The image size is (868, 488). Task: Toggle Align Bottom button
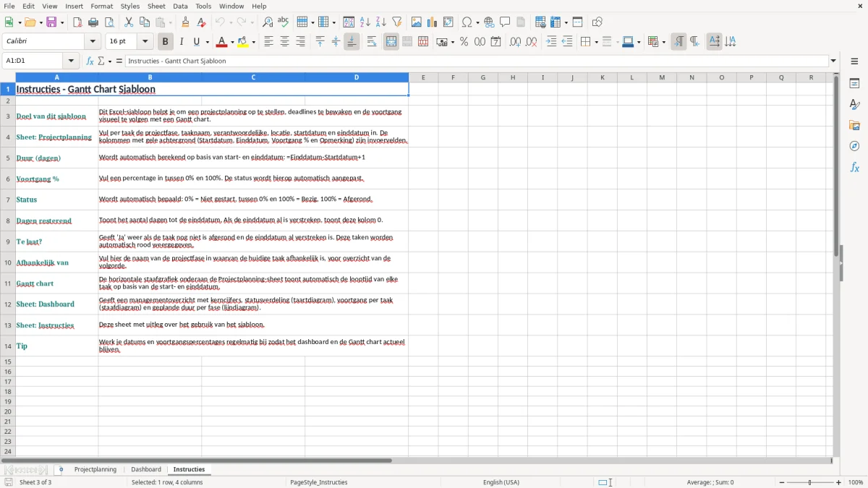(352, 42)
